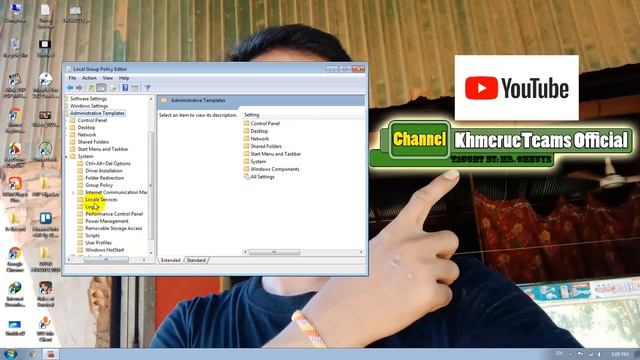Open the View menu
The height and width of the screenshot is (360, 640).
coord(108,78)
